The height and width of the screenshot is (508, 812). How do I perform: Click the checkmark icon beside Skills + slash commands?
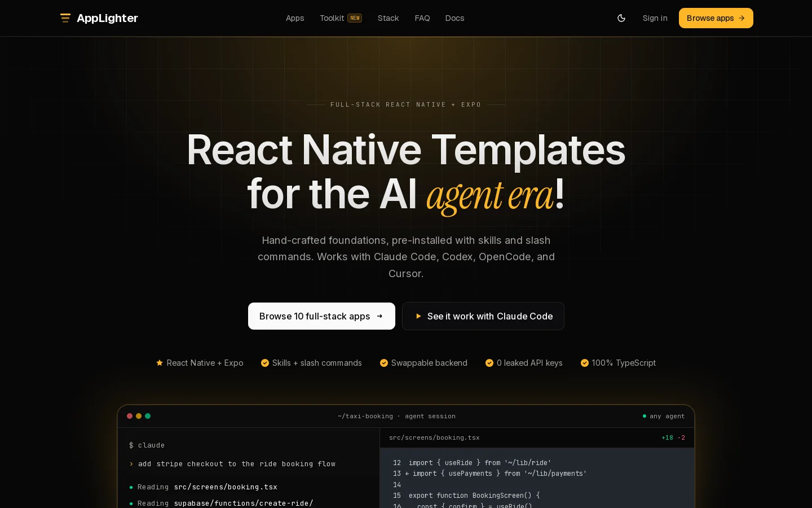pos(265,363)
